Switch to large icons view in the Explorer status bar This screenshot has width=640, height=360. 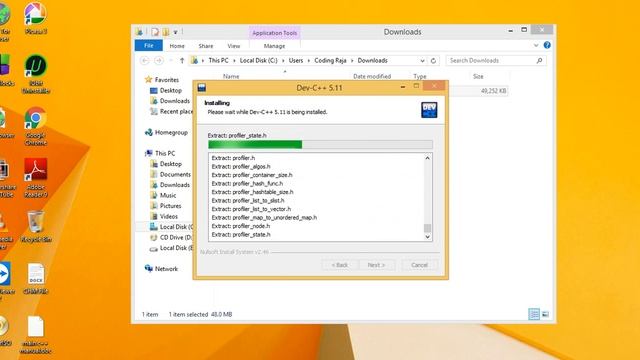pyautogui.click(x=545, y=314)
